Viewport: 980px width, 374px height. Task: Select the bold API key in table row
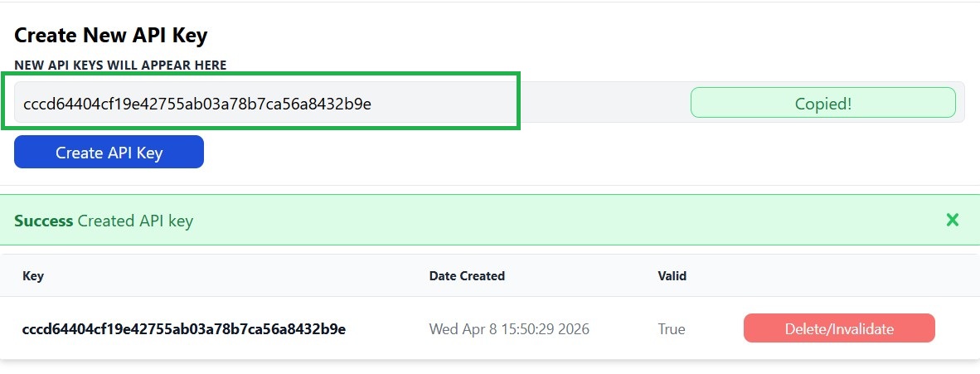coord(184,329)
